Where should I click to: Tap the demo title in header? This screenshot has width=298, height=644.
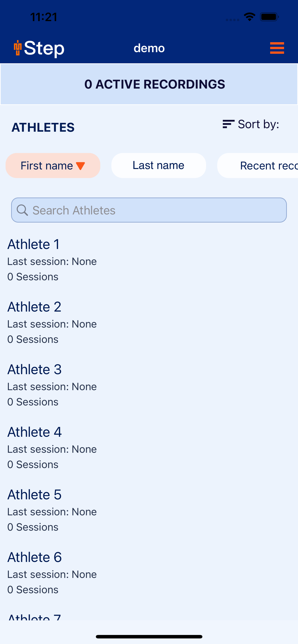(149, 48)
